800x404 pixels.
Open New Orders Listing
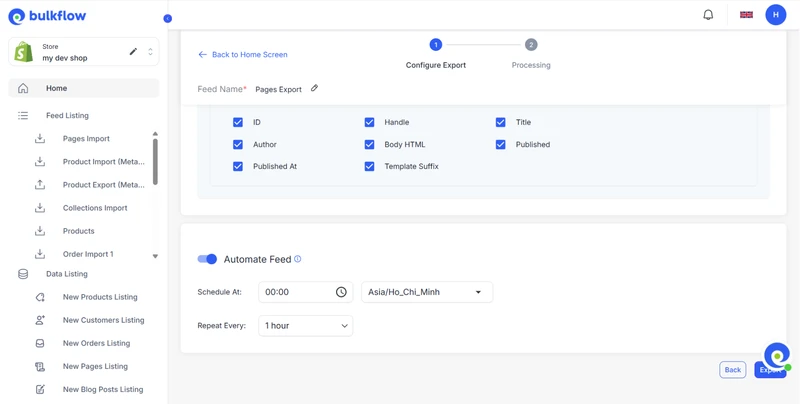(x=96, y=343)
